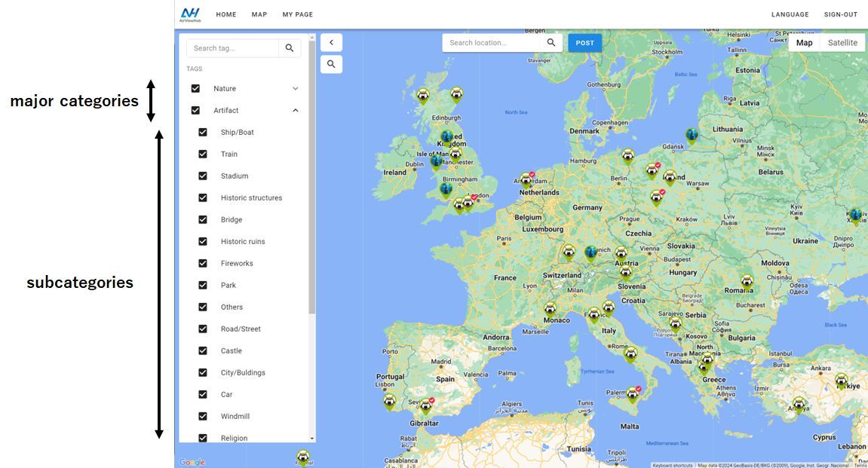This screenshot has width=868, height=468.
Task: Click the Artifact category label
Action: coord(225,110)
